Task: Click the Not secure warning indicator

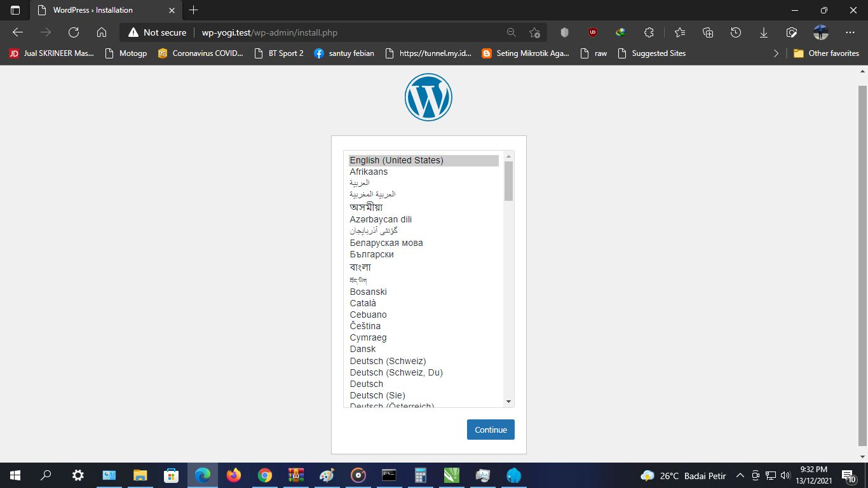Action: [x=157, y=32]
